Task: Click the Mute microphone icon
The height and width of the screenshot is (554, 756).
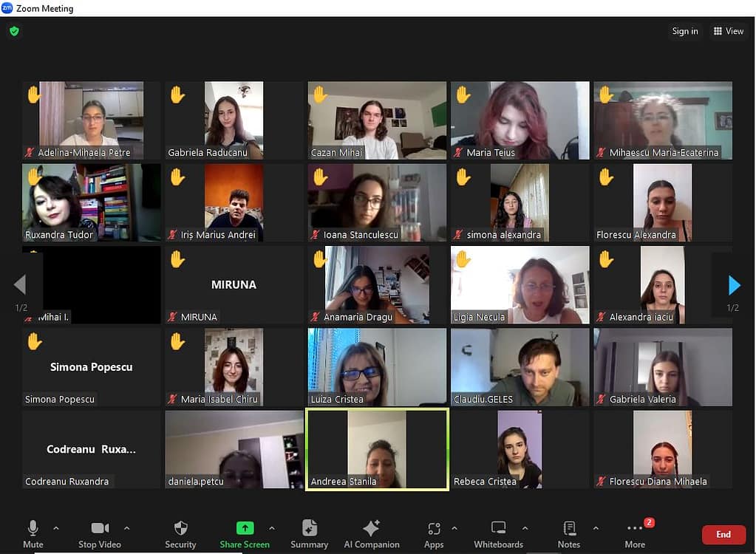Action: click(x=33, y=528)
